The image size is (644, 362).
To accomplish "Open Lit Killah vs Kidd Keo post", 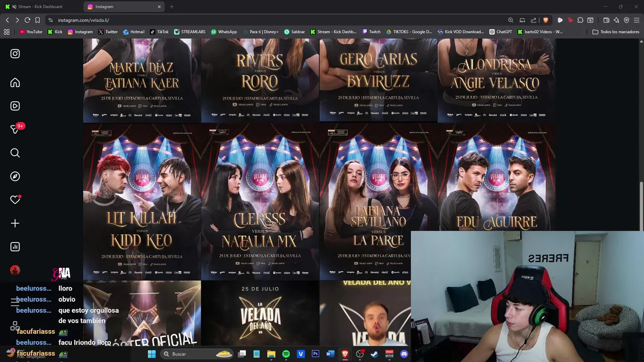I will click(142, 202).
